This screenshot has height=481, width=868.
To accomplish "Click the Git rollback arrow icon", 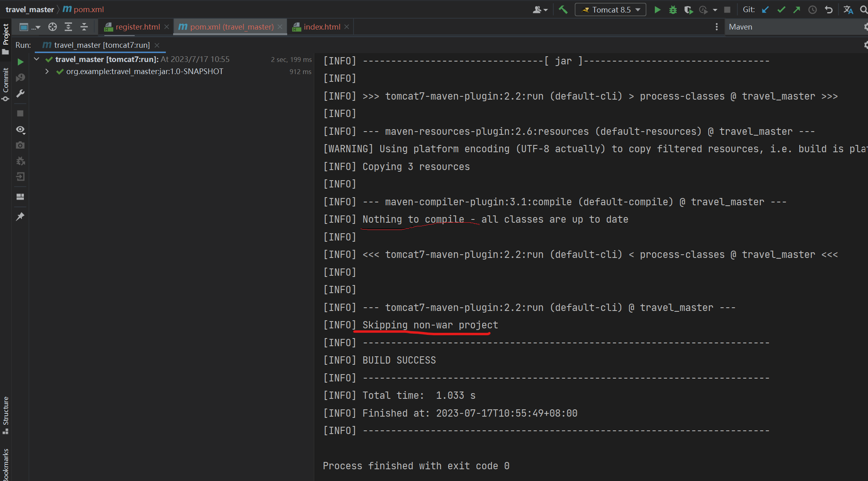I will click(x=828, y=10).
